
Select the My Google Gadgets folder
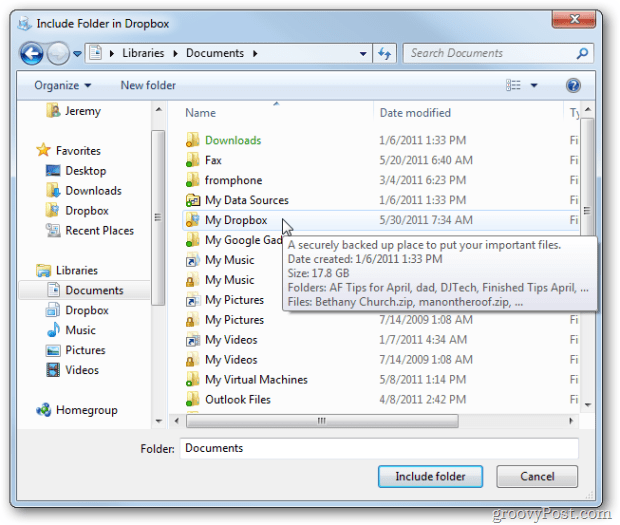pos(233,240)
